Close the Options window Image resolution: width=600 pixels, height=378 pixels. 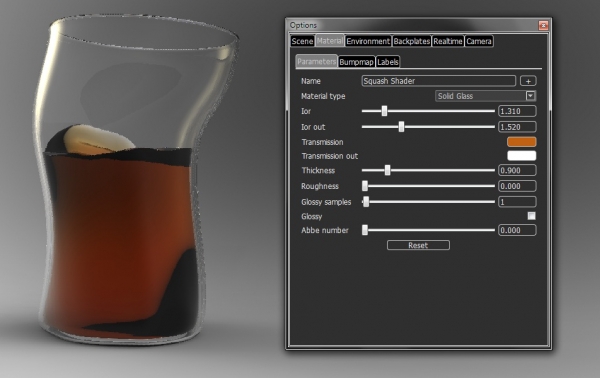[543, 25]
